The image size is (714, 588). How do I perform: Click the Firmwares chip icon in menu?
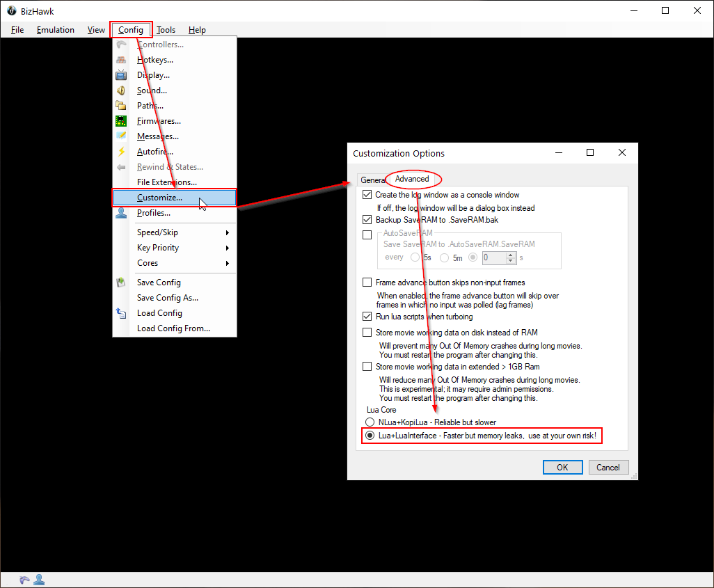[121, 121]
